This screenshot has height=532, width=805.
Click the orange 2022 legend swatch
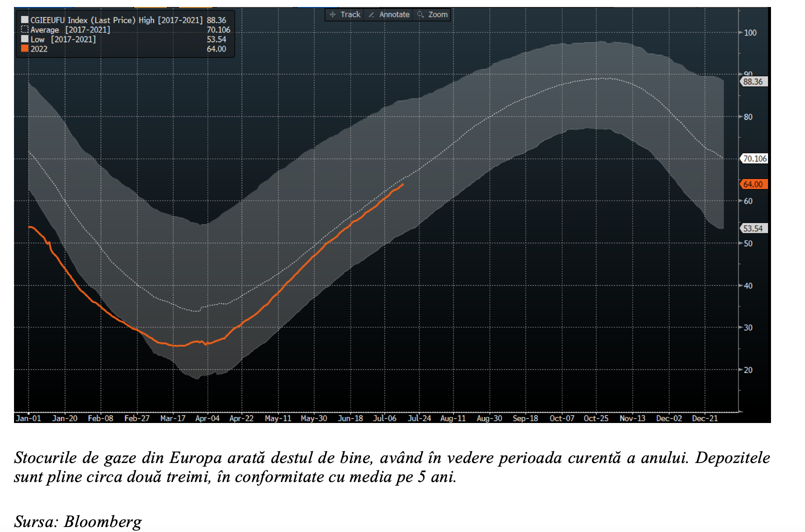coord(24,48)
